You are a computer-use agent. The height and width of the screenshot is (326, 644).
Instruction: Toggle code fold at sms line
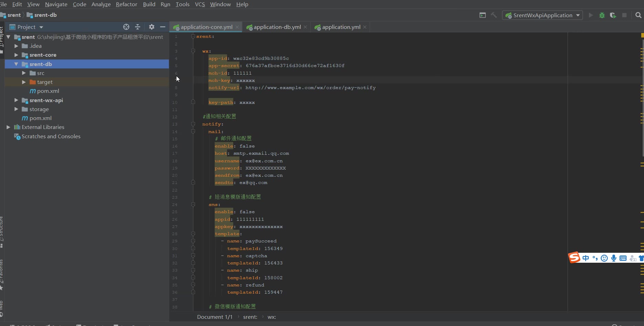tap(193, 205)
